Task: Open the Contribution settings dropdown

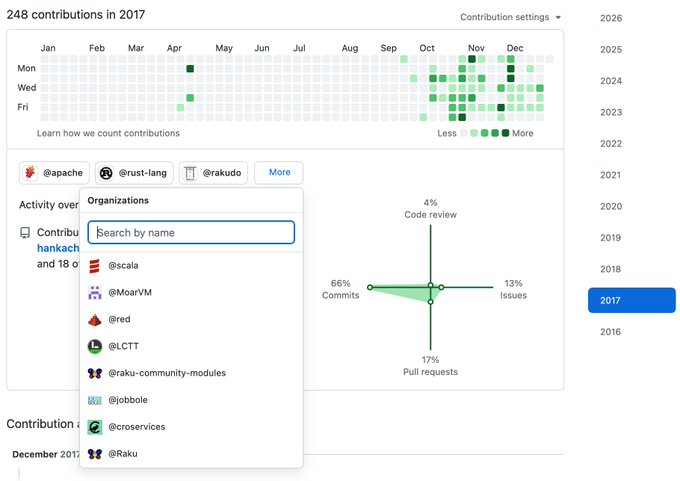Action: pos(510,17)
